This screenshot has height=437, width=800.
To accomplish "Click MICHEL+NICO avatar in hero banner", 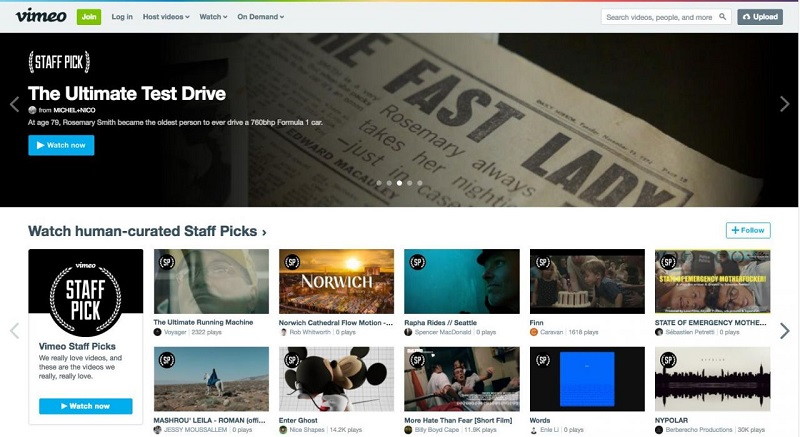I will pos(32,110).
